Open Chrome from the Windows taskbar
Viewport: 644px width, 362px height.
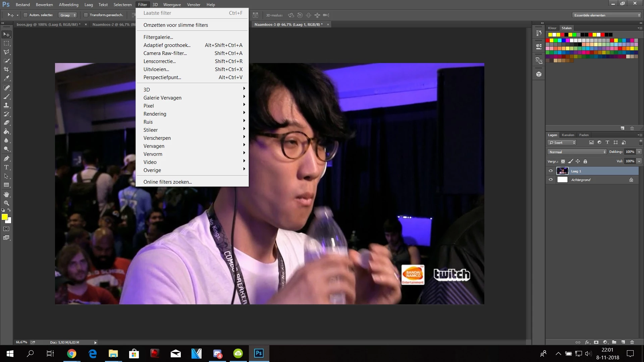[71, 354]
